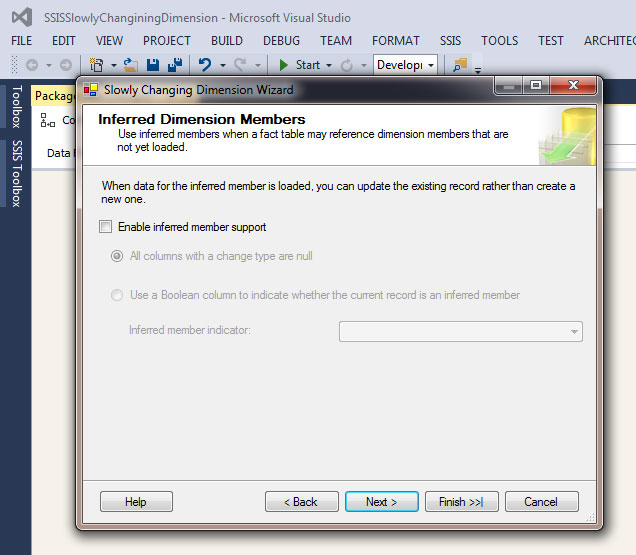Minimize the wizard dialog window
The height and width of the screenshot is (555, 636).
click(x=509, y=86)
